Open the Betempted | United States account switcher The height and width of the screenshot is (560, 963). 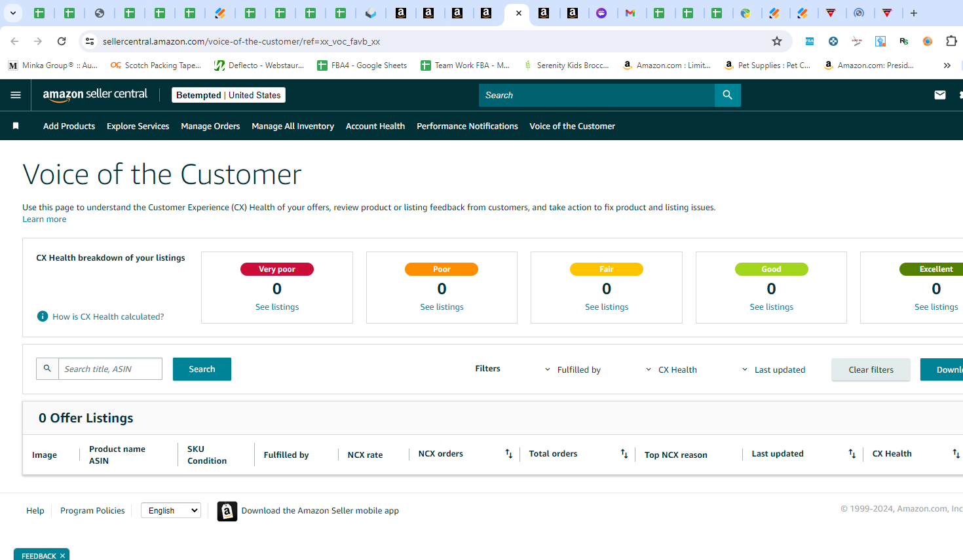click(x=229, y=95)
